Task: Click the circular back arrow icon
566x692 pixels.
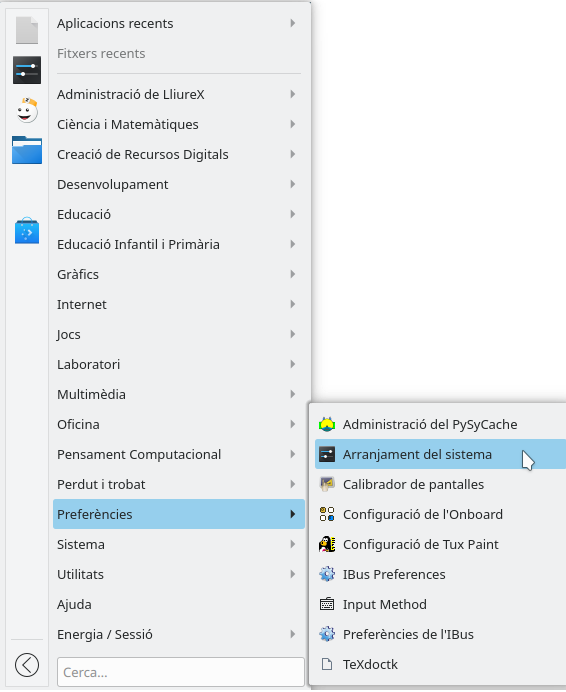Action: pyautogui.click(x=27, y=665)
